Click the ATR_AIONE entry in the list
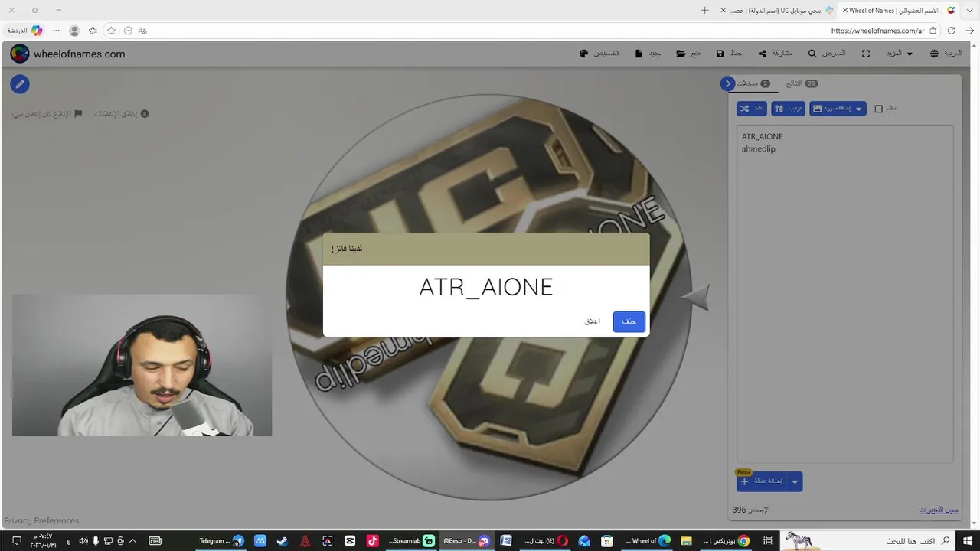980x551 pixels. 763,137
